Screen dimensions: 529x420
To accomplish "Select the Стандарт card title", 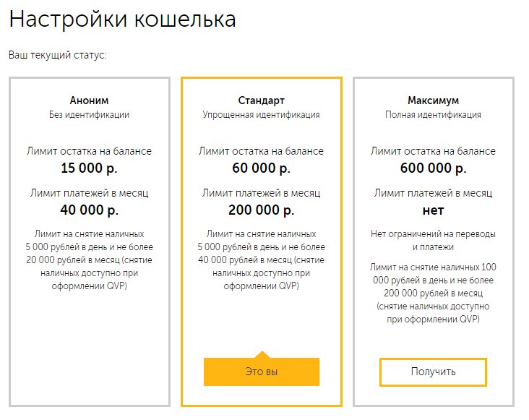I will point(261,100).
